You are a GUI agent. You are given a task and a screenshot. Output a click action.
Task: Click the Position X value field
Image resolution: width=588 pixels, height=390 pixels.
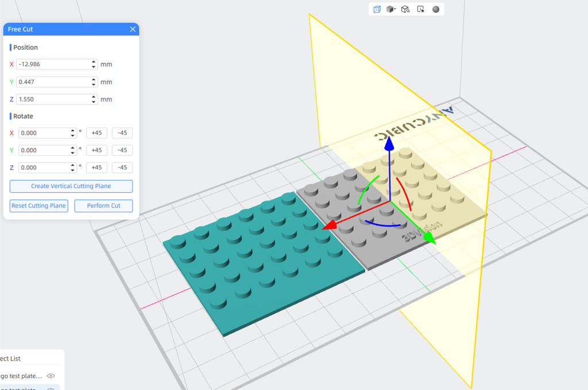coord(52,64)
